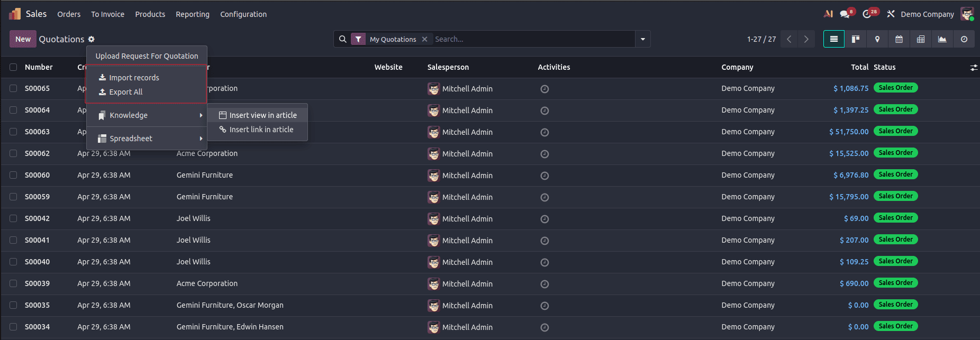Expand the Spreadsheet submenu
980x340 pixels.
pyautogui.click(x=147, y=139)
